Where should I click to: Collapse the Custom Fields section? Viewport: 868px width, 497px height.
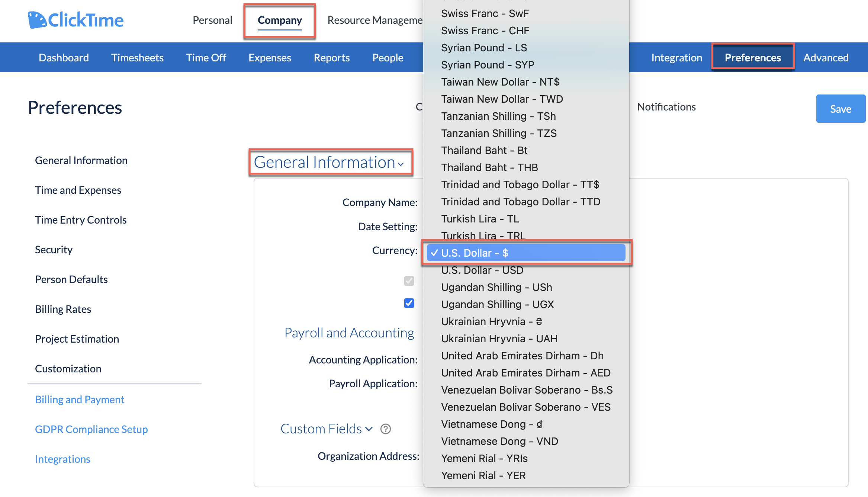click(x=326, y=429)
